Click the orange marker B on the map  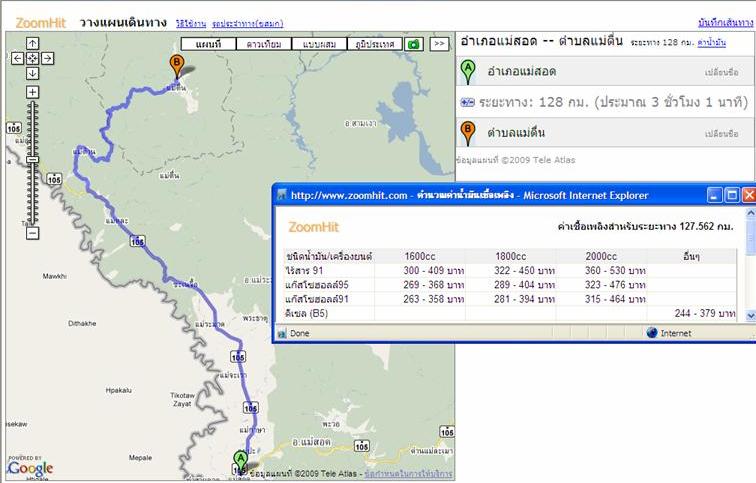[177, 65]
